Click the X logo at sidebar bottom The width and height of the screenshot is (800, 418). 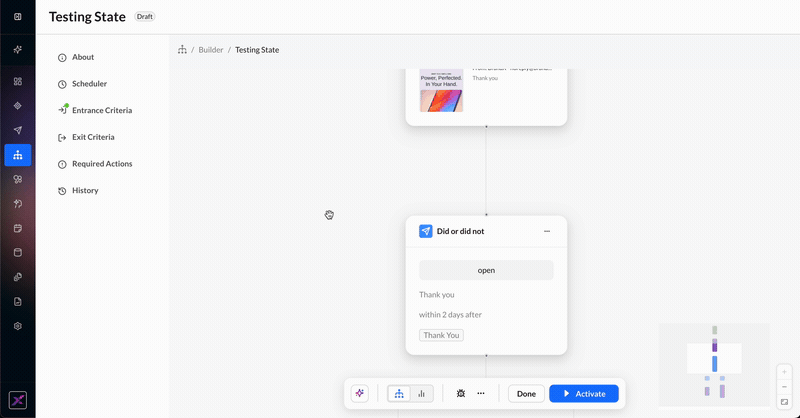pyautogui.click(x=18, y=401)
